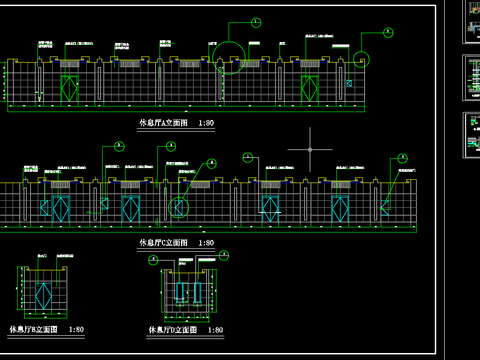Viewport: 480px width, 360px height.
Task: Open the top drawing thumbnail on the right
Action: (x=472, y=22)
